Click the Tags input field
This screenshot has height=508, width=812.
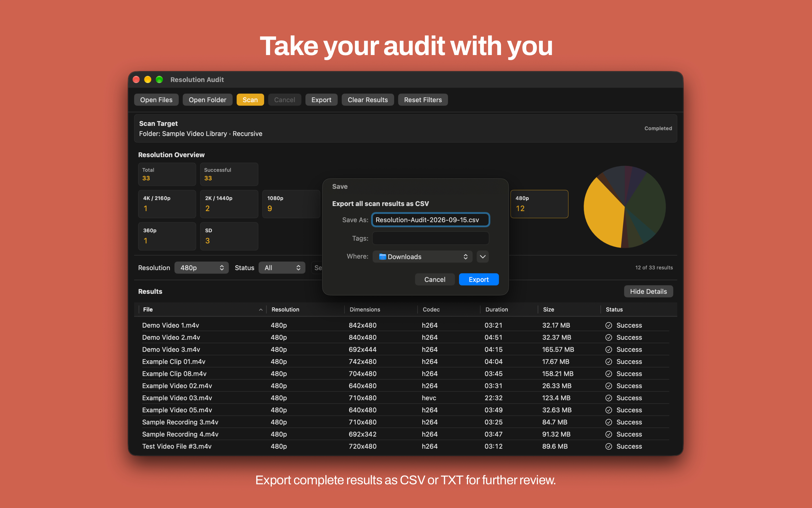(x=431, y=238)
